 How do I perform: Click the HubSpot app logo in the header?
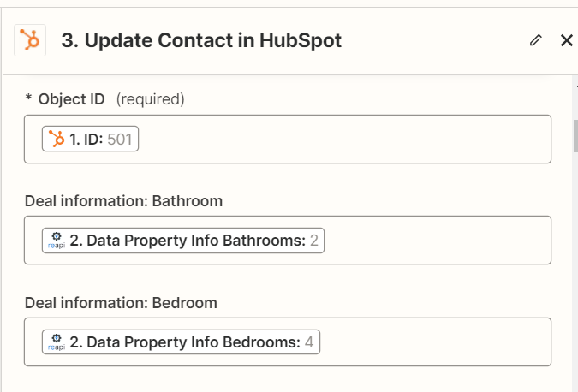30,40
